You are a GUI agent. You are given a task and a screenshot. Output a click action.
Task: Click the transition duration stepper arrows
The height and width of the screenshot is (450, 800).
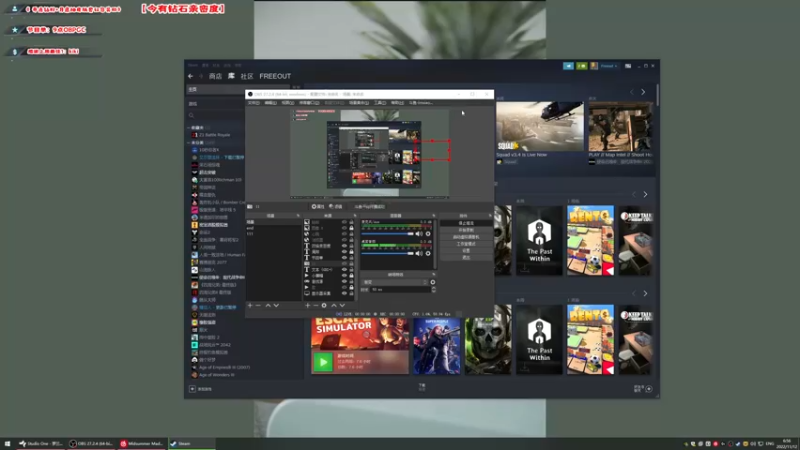[x=434, y=289]
